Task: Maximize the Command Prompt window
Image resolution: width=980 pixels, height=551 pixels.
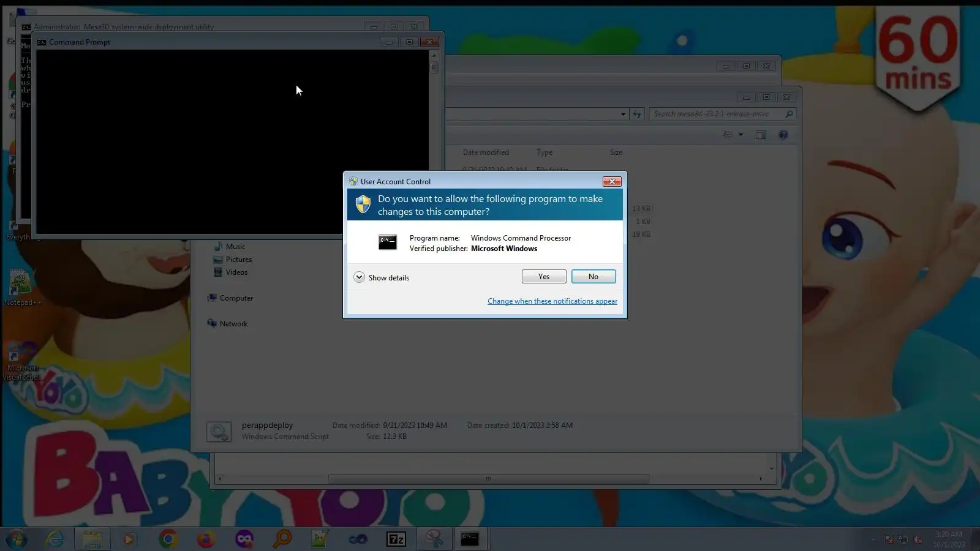Action: tap(409, 42)
